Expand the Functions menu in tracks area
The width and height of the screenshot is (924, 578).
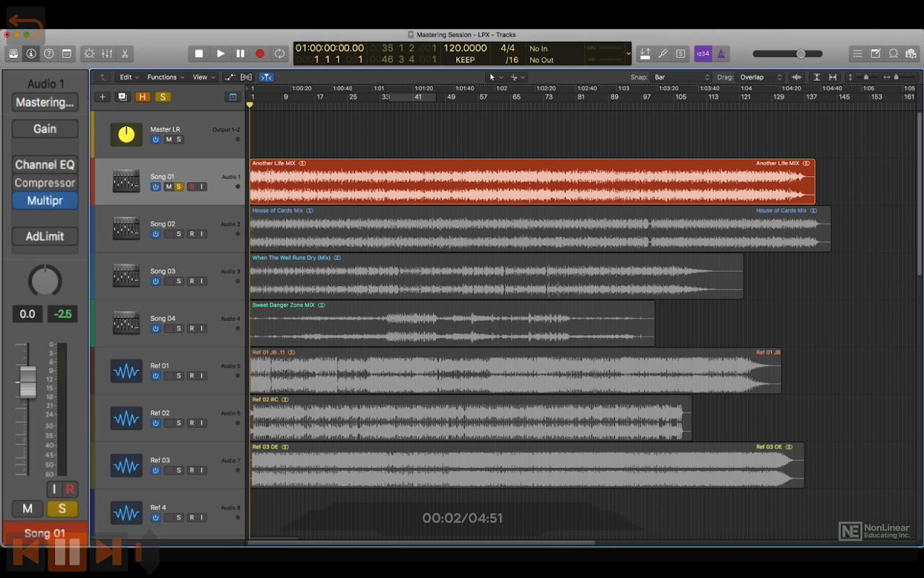165,77
